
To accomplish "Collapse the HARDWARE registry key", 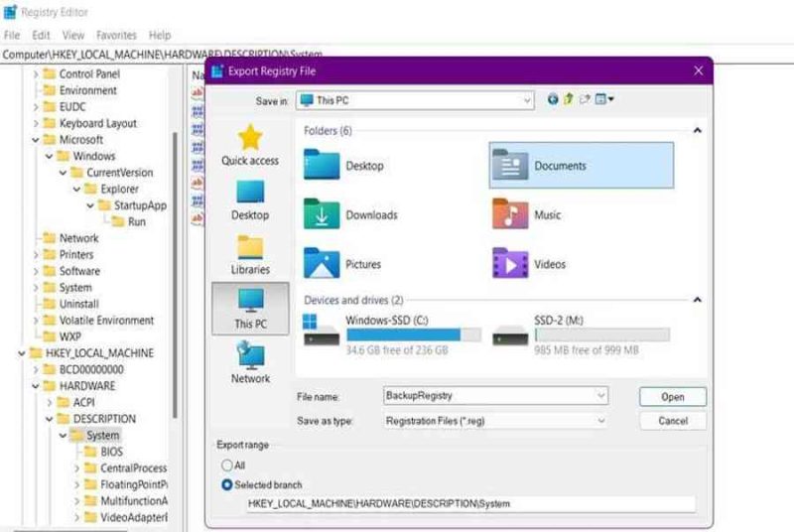I will point(36,386).
